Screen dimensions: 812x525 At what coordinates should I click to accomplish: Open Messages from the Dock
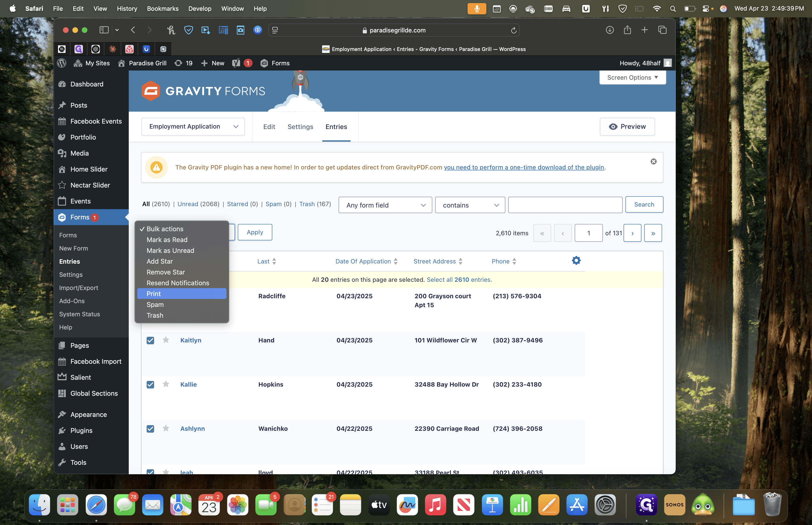(124, 505)
